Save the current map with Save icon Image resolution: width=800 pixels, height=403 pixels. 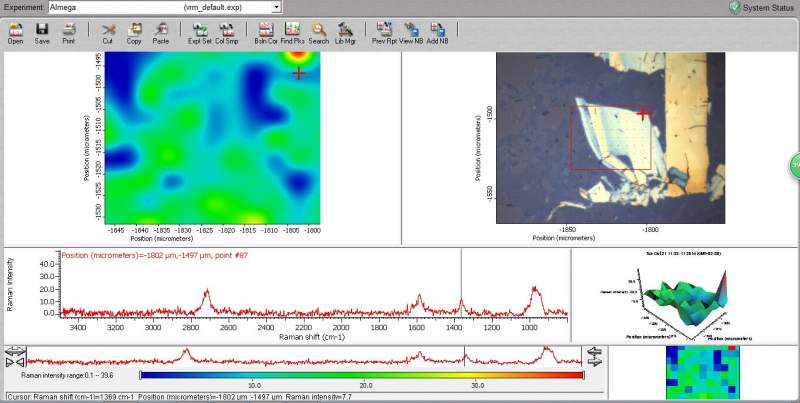42,33
